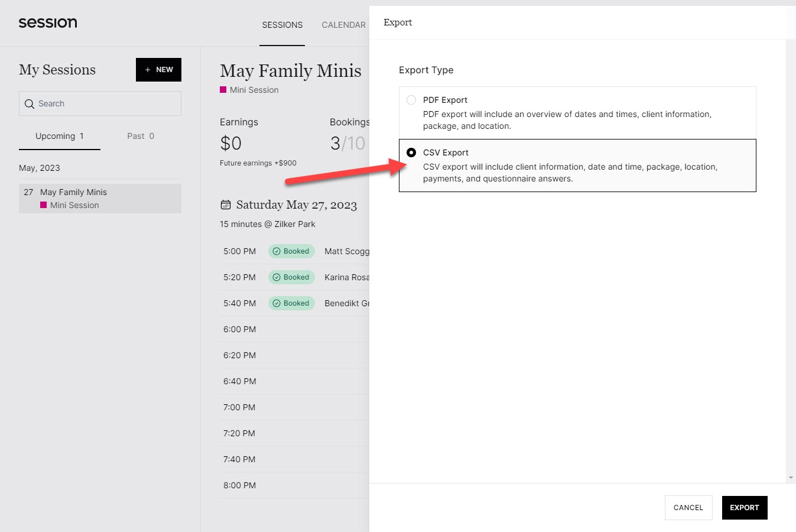Click the search magnifier icon
This screenshot has height=532, width=796.
click(29, 104)
